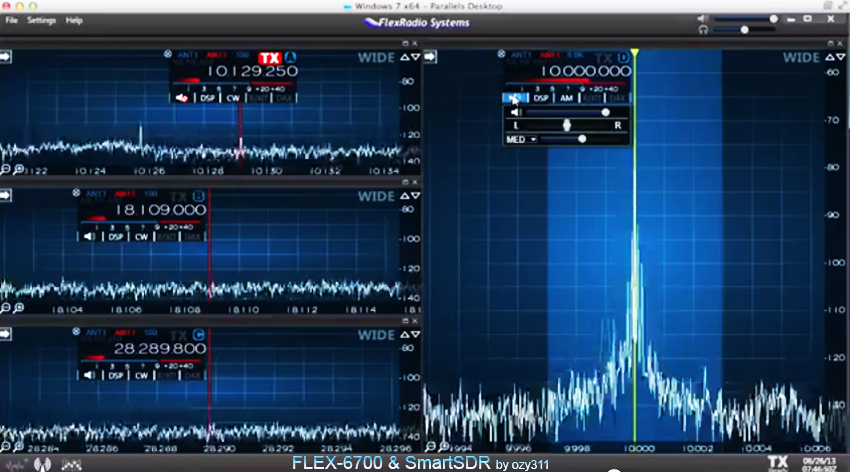Viewport: 850px width, 472px height.
Task: Select the slice C letter indicator
Action: click(198, 335)
